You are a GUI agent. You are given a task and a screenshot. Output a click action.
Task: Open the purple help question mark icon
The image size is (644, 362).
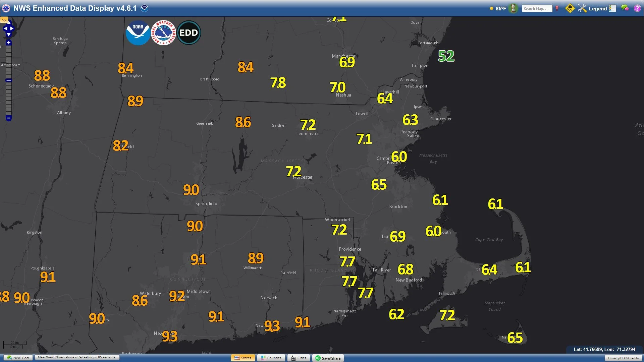[x=637, y=8]
